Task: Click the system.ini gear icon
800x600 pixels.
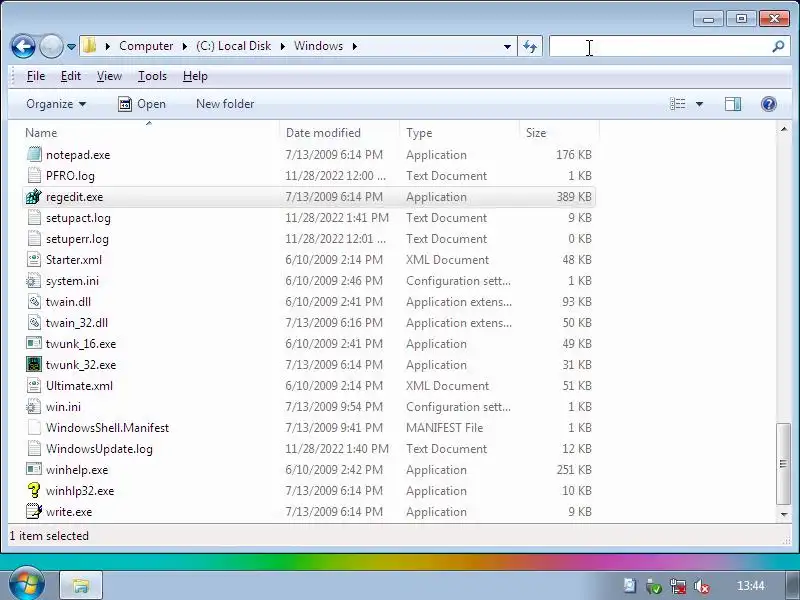Action: pyautogui.click(x=34, y=280)
